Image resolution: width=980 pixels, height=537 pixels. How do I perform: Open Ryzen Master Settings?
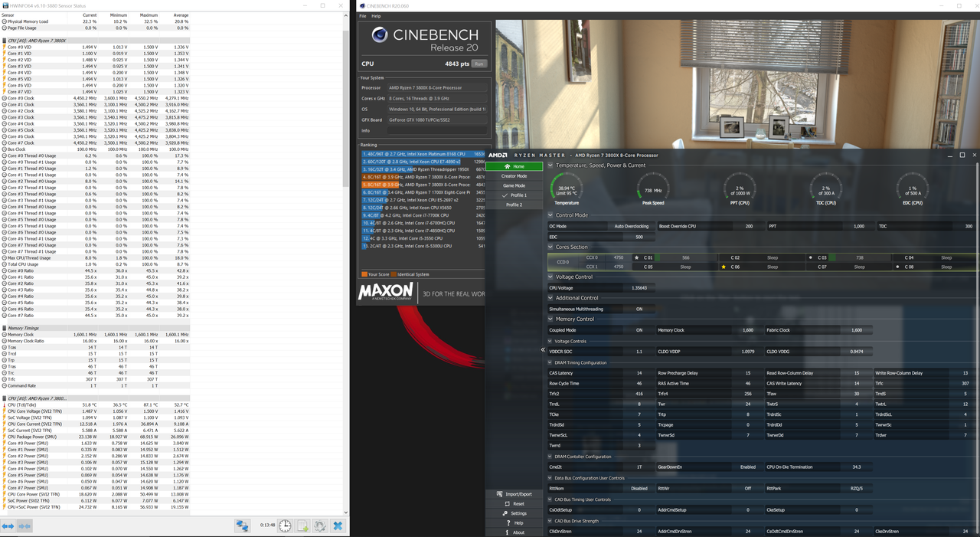[x=514, y=513]
